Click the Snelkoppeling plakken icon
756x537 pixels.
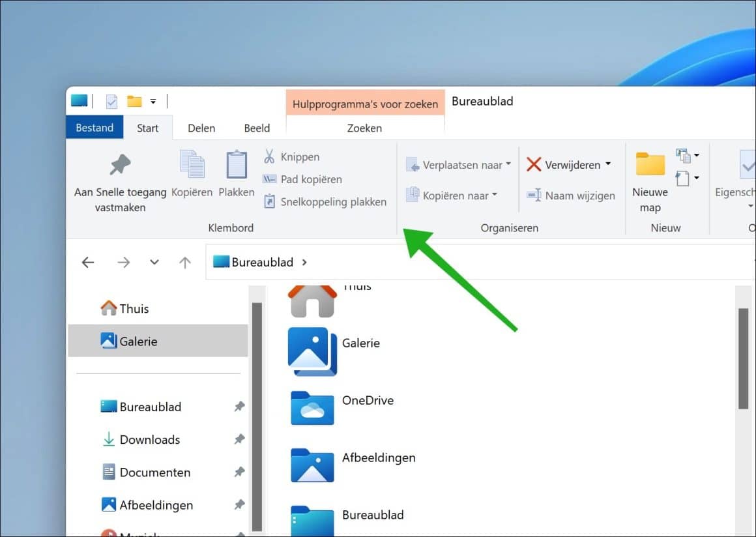pyautogui.click(x=269, y=201)
